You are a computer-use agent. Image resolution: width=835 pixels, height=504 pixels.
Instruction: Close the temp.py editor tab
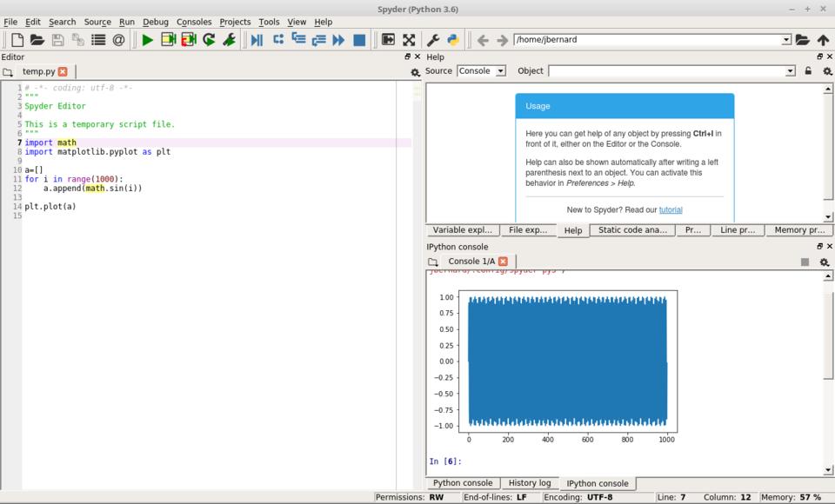coord(63,71)
